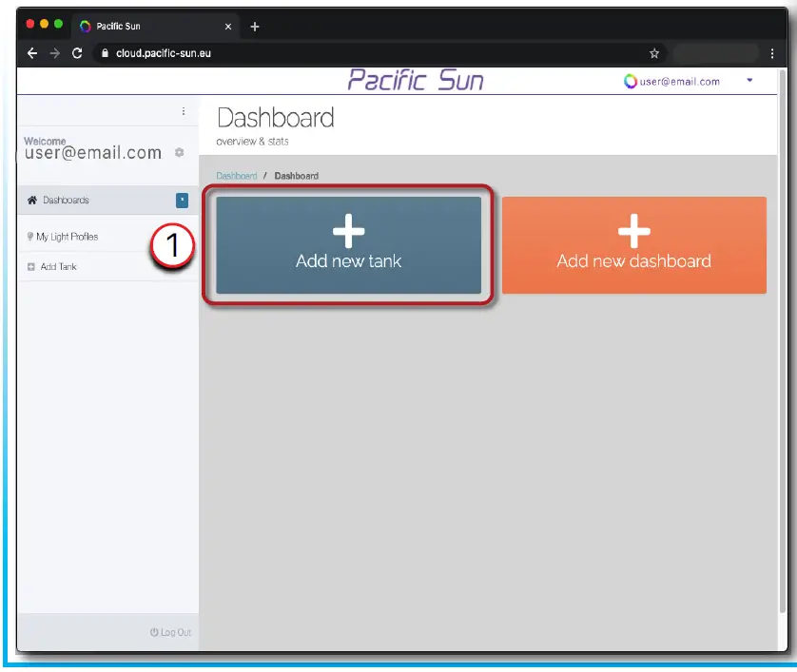Click the Dashboard breadcrumb link
This screenshot has width=797, height=672.
coord(237,176)
